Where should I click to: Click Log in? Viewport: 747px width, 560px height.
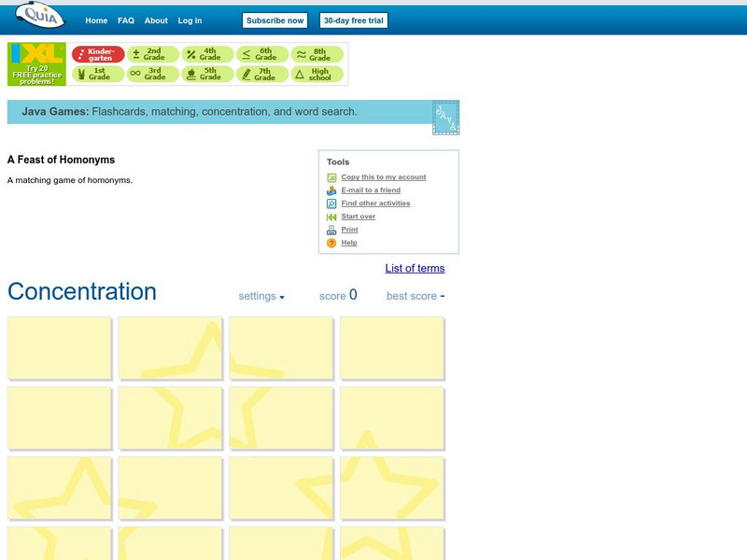coord(190,21)
